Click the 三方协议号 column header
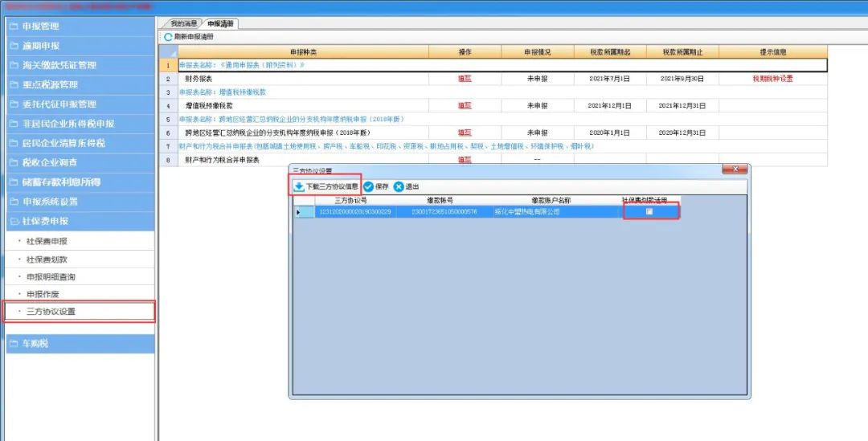 point(350,200)
